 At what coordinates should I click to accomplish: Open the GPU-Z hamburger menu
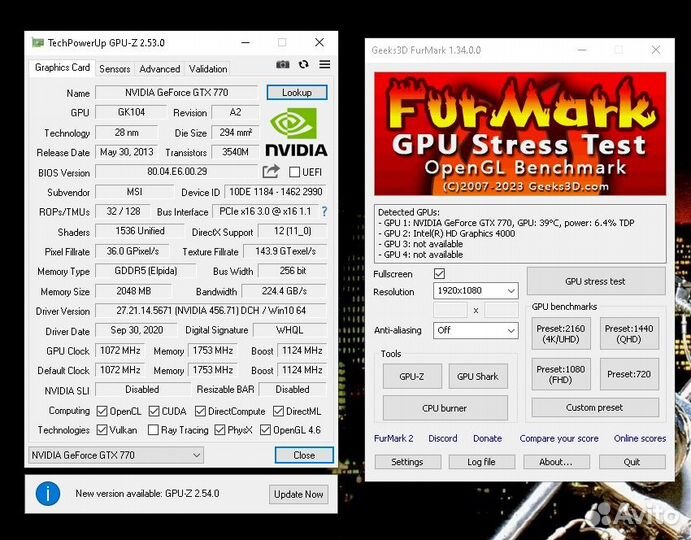pyautogui.click(x=325, y=65)
